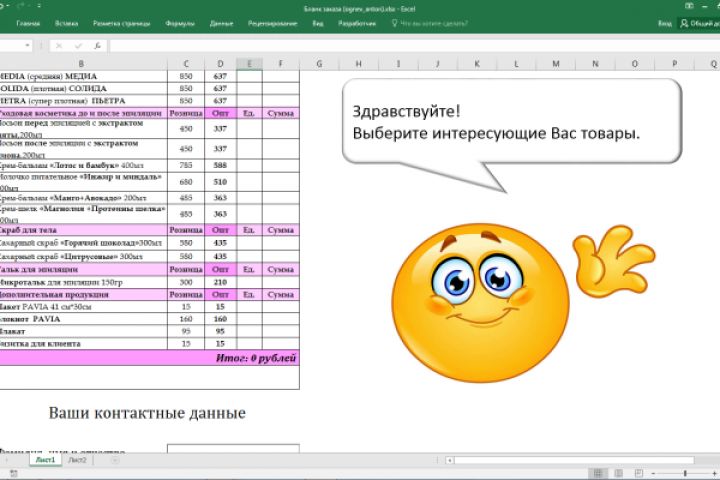This screenshot has height=480, width=720.
Task: Click the Сахарный скраб «Цитрусовый» cell
Action: pos(84,256)
